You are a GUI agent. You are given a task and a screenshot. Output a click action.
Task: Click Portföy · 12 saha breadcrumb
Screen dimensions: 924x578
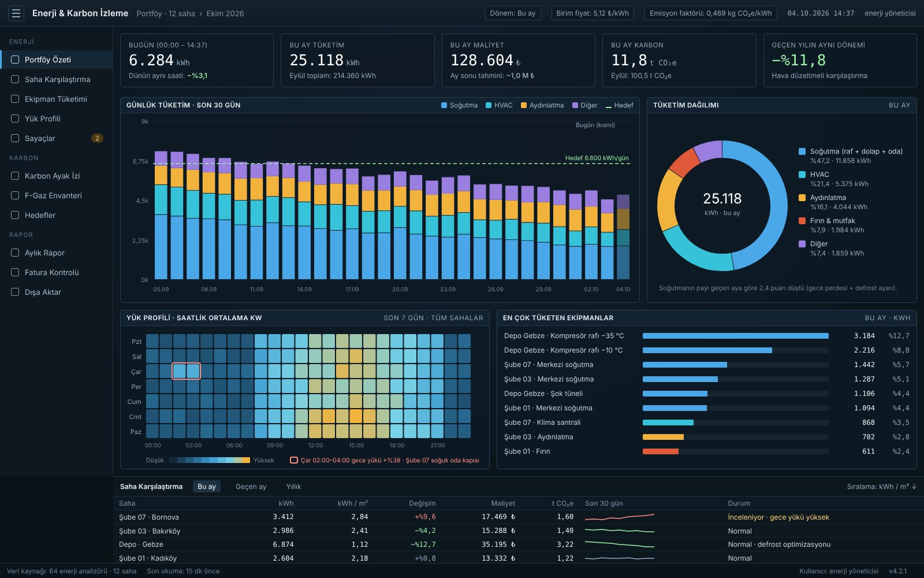166,13
